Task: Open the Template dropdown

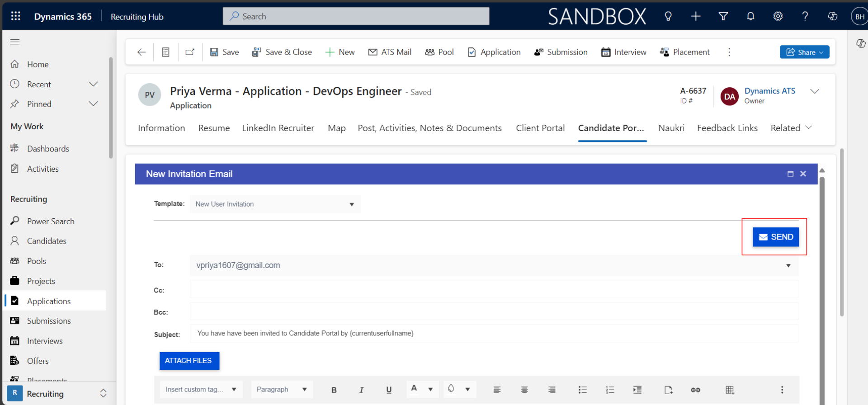Action: point(275,204)
